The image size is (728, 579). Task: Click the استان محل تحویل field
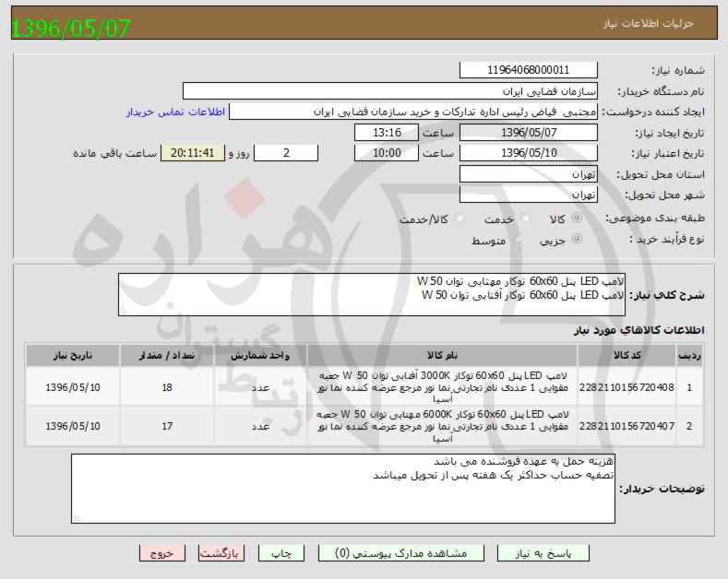pyautogui.click(x=528, y=174)
